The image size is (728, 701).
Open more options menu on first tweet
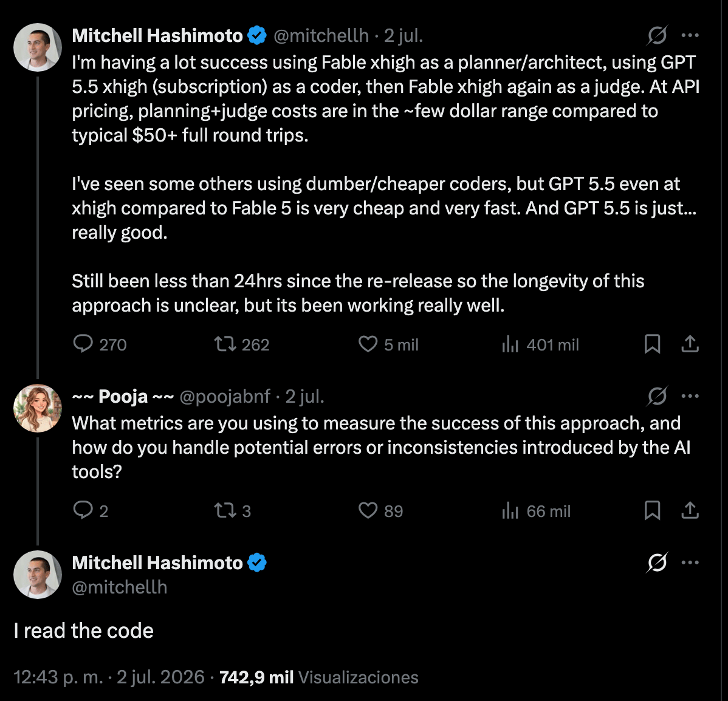coord(690,35)
